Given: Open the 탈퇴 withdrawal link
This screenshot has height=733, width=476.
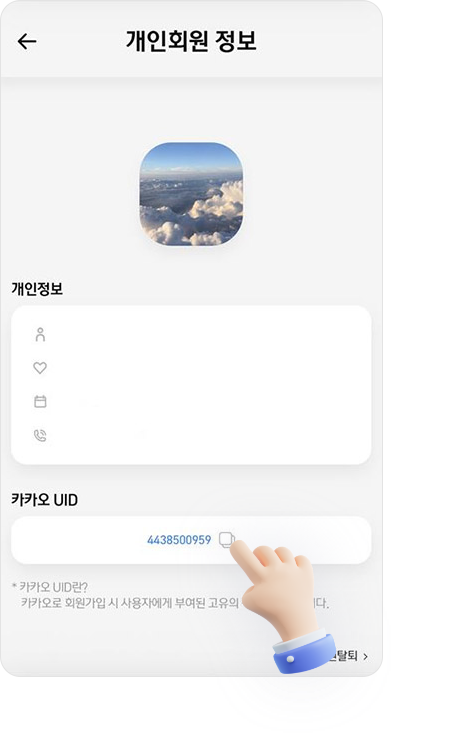Looking at the screenshot, I should pos(344,656).
